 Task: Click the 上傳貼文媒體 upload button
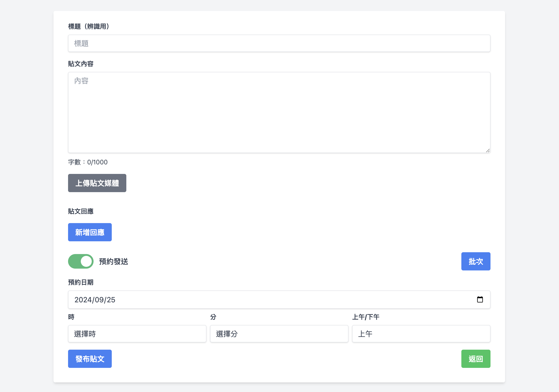coord(97,183)
